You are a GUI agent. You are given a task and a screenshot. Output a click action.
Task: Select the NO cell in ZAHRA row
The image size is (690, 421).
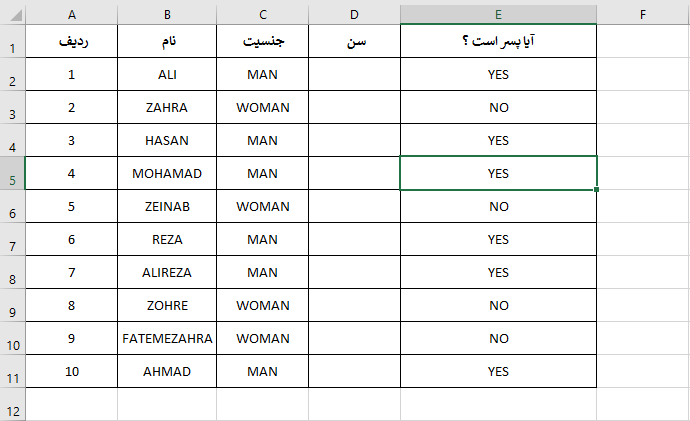tap(498, 107)
